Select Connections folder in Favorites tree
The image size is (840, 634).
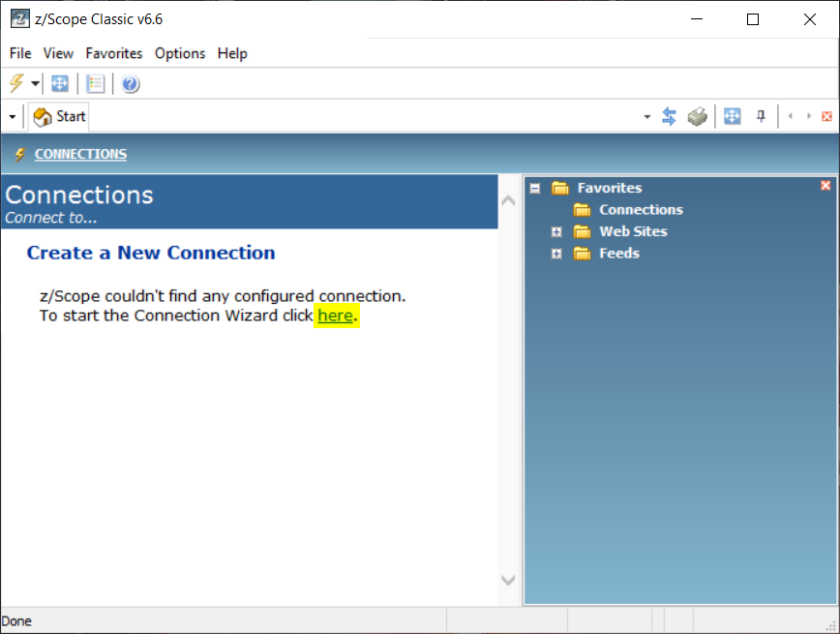point(641,209)
